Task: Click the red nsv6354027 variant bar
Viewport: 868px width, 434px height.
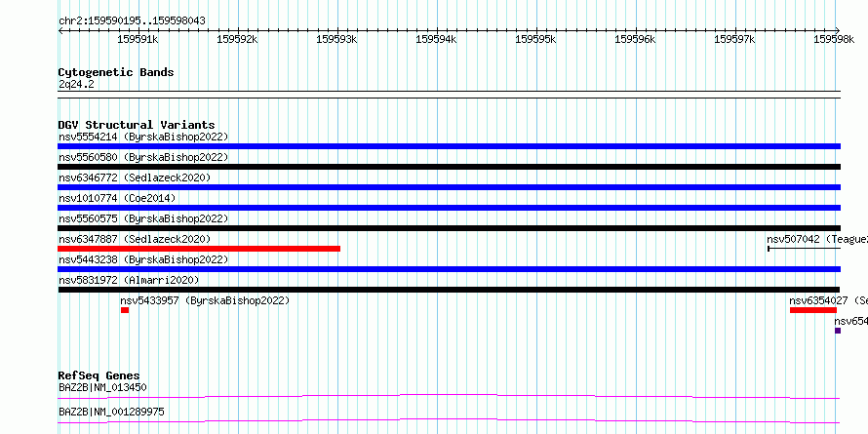Action: tap(813, 310)
